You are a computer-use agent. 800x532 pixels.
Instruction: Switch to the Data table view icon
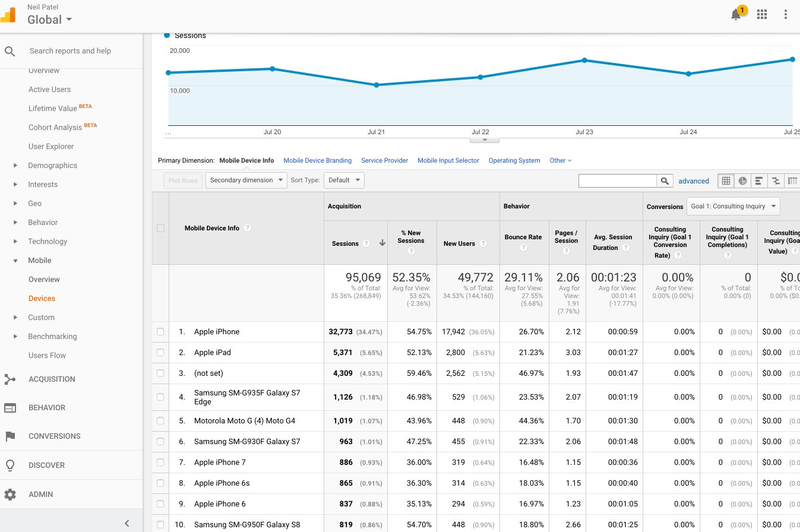pos(726,181)
